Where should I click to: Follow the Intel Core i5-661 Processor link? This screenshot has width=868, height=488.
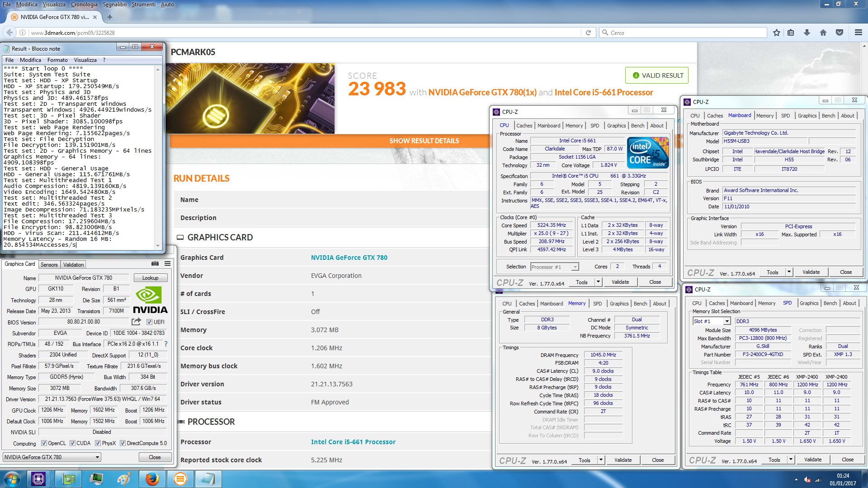[353, 442]
